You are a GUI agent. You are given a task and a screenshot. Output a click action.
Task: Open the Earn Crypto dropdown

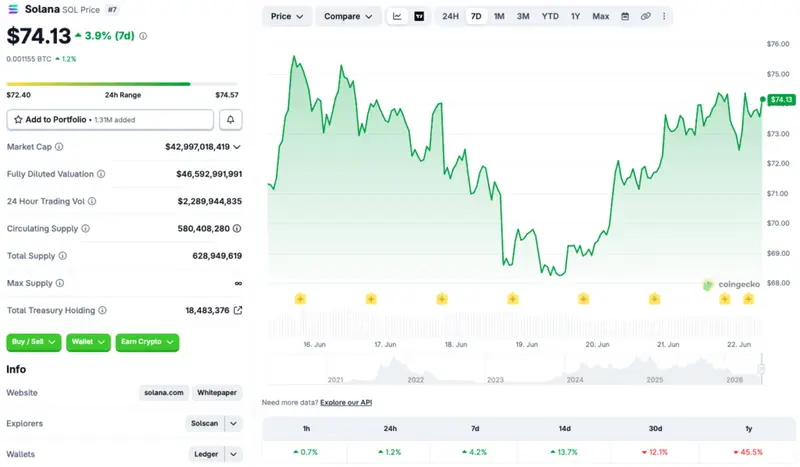147,342
